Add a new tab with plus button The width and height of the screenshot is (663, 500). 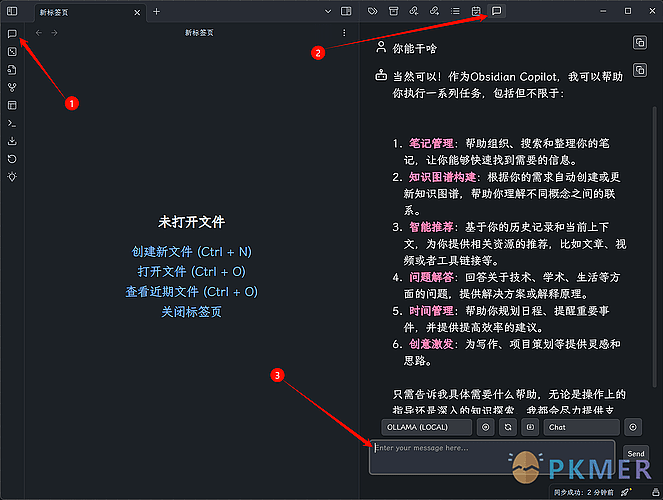click(156, 12)
